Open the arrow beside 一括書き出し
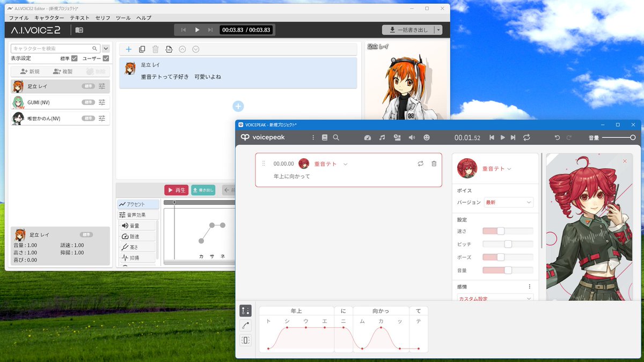 tap(438, 30)
